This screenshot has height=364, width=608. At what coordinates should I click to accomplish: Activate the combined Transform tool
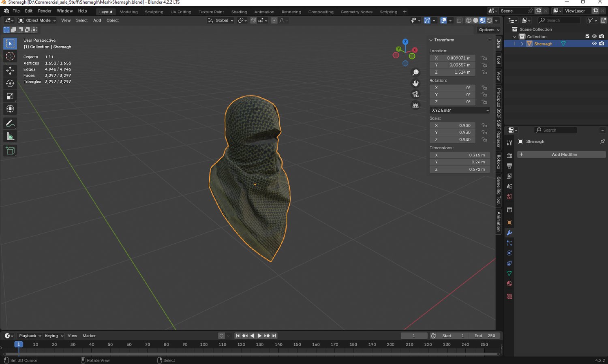click(x=10, y=109)
